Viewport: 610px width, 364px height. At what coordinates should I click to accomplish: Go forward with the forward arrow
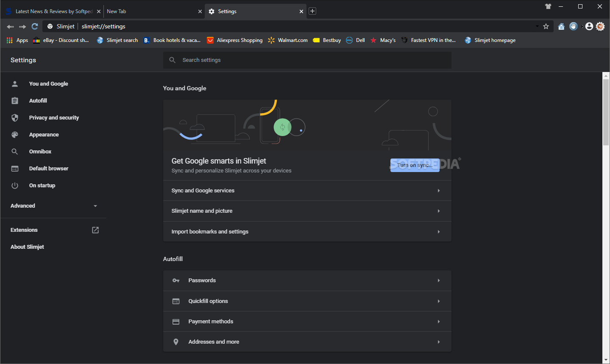tap(22, 27)
